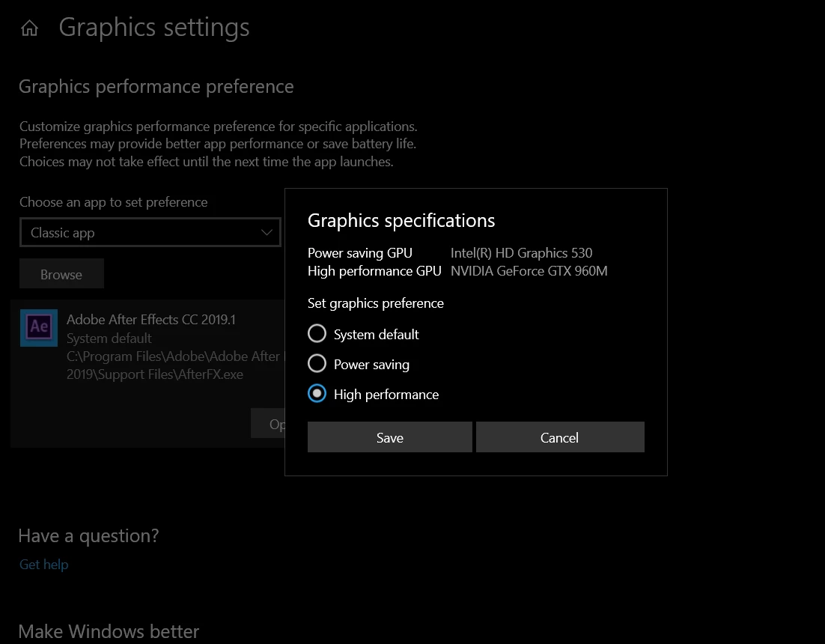The height and width of the screenshot is (644, 825).
Task: Cancel the Graphics specifications dialog
Action: 560,437
